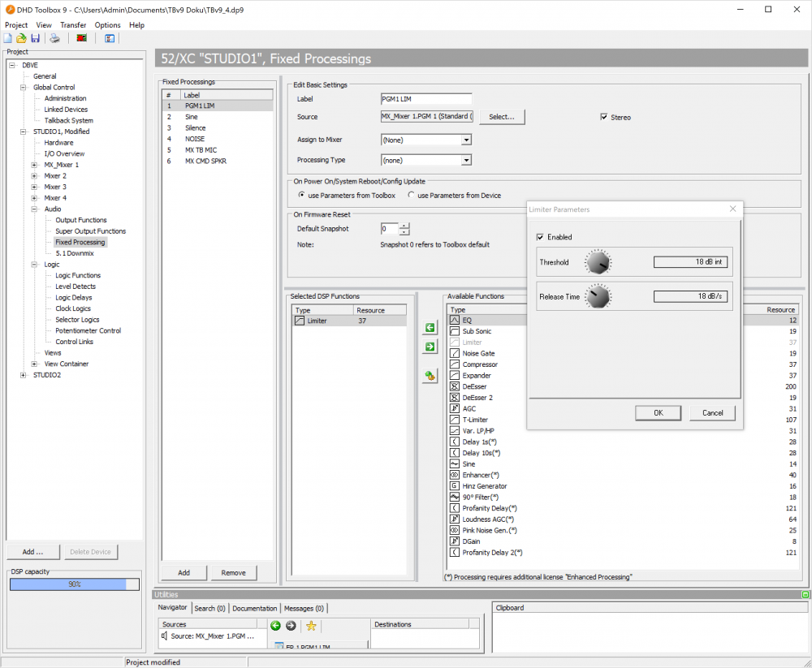Click OK in the Limiter Parameters dialog
The image size is (812, 668).
coord(658,413)
